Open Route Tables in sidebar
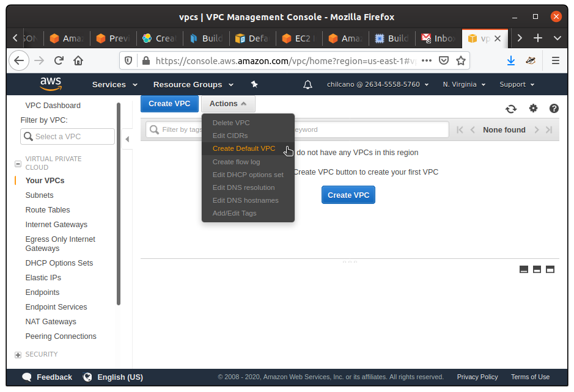Viewport: 574px width, 392px height. pos(48,210)
